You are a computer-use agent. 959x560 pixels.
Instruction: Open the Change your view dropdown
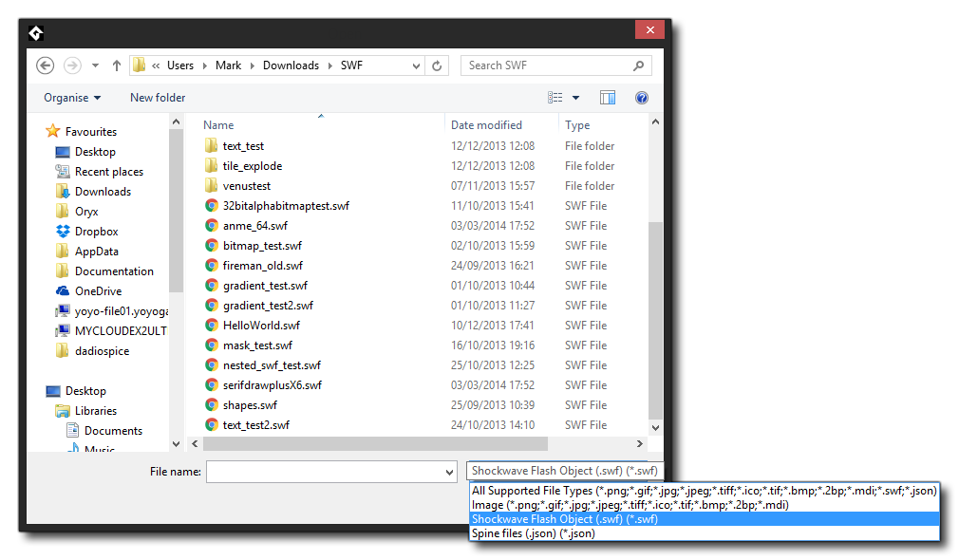click(x=576, y=98)
